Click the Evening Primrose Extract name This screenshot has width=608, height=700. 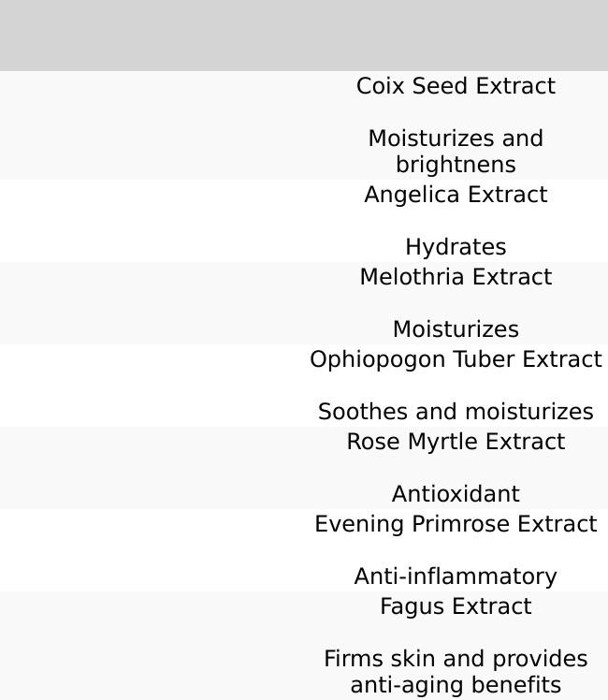pyautogui.click(x=456, y=524)
